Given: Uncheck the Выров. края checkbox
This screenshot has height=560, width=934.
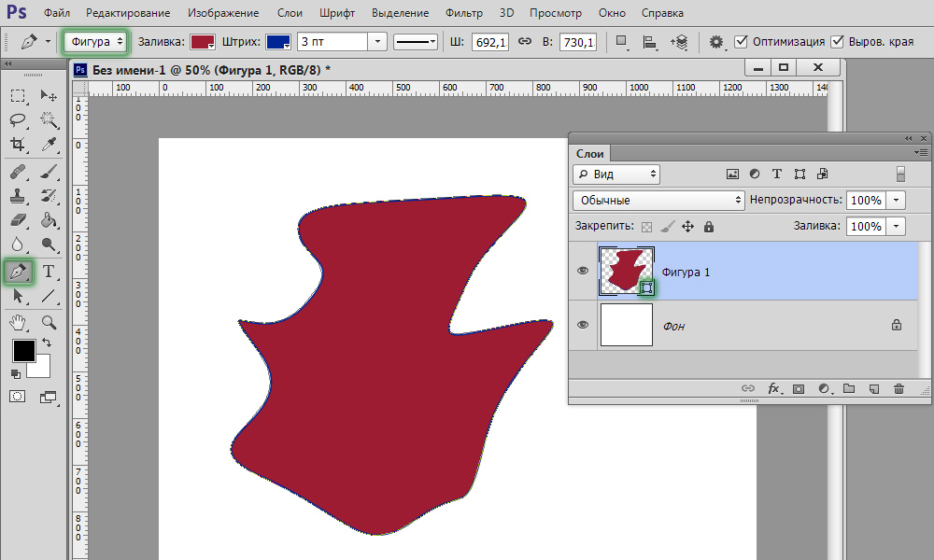Looking at the screenshot, I should click(838, 42).
